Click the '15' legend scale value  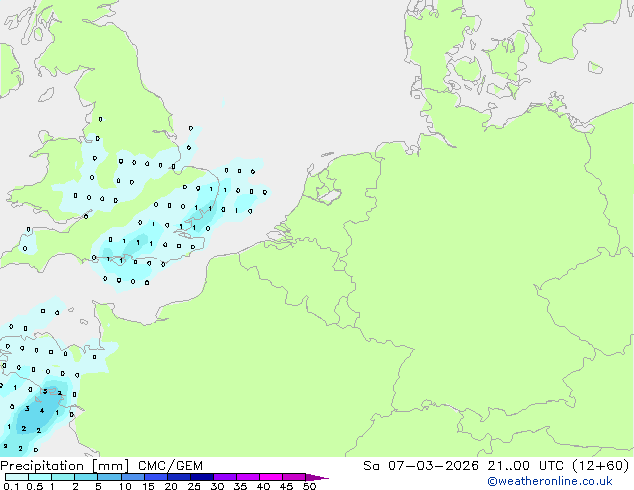[148, 486]
